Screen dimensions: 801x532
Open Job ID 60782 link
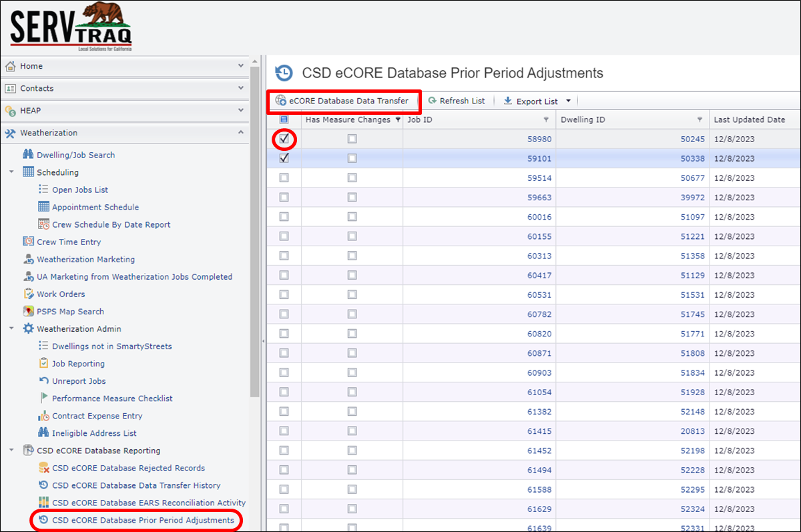click(539, 314)
